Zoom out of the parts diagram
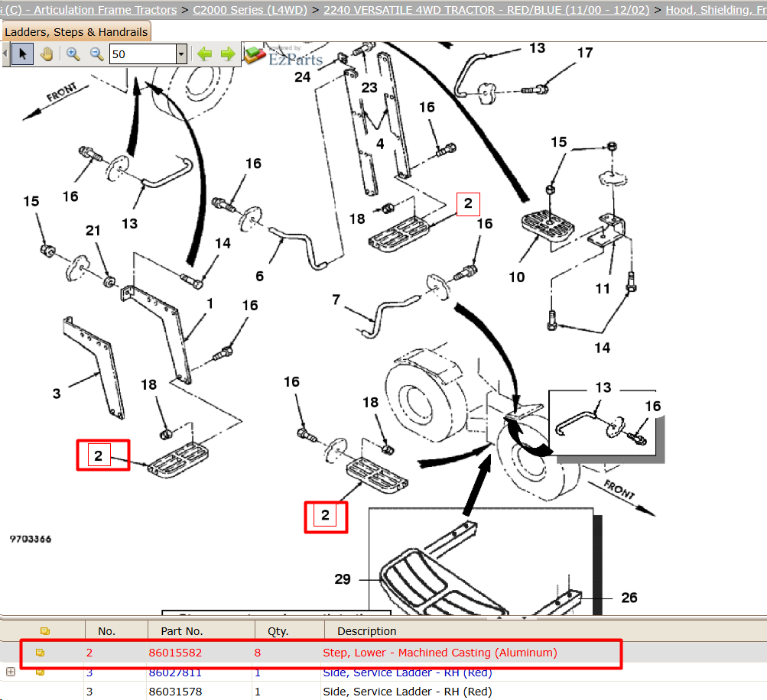The image size is (767, 700). point(96,53)
